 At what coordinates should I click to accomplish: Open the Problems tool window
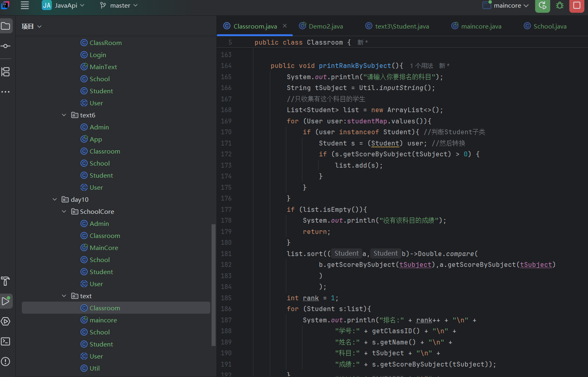(x=6, y=361)
